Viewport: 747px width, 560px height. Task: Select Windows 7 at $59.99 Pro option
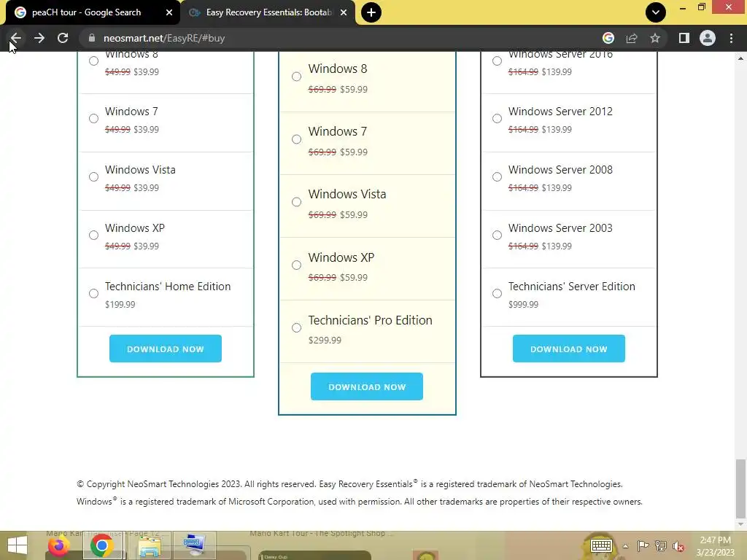296,139
